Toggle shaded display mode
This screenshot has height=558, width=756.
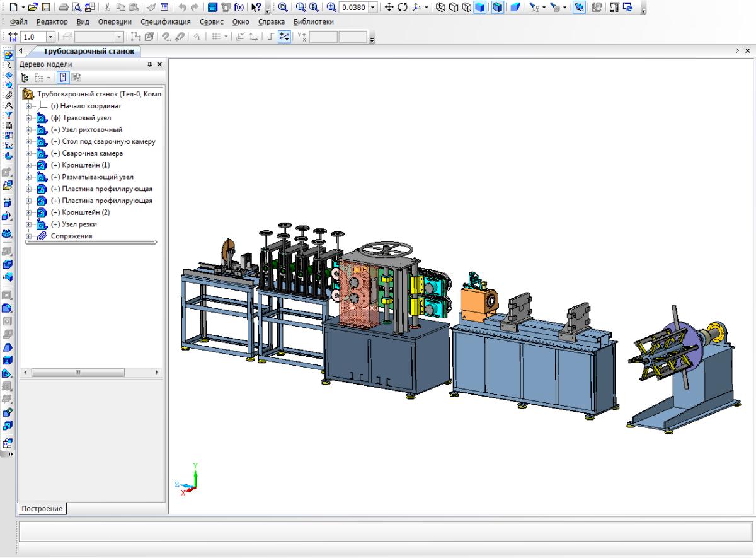click(481, 8)
